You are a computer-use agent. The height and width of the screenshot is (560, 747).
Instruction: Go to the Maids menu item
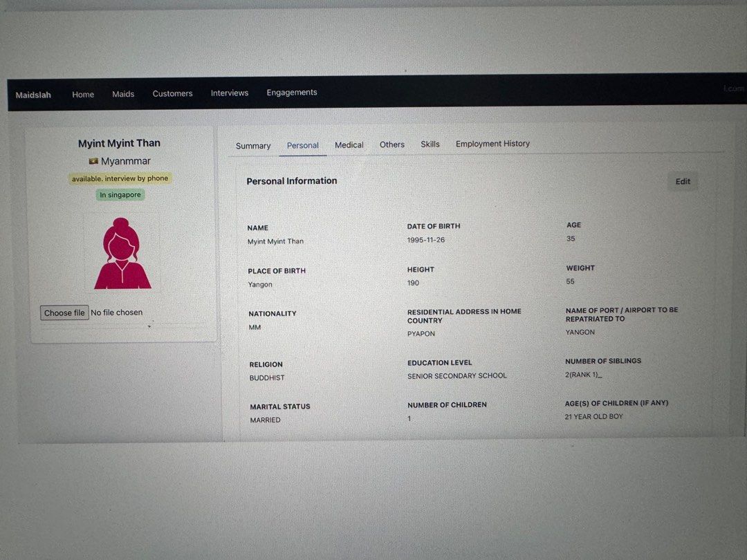123,94
